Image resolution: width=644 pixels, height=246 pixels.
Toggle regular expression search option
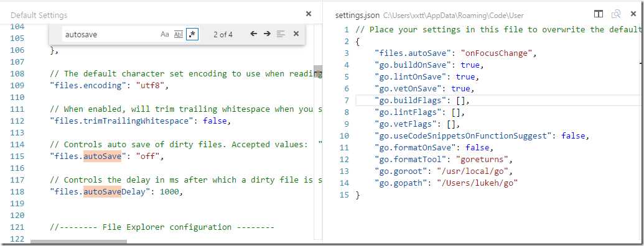(x=192, y=34)
